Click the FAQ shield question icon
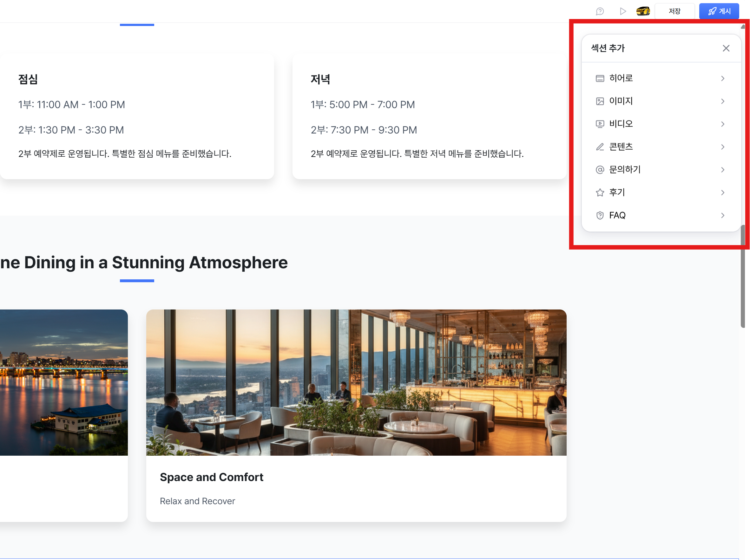This screenshot has height=560, width=750. pos(600,215)
